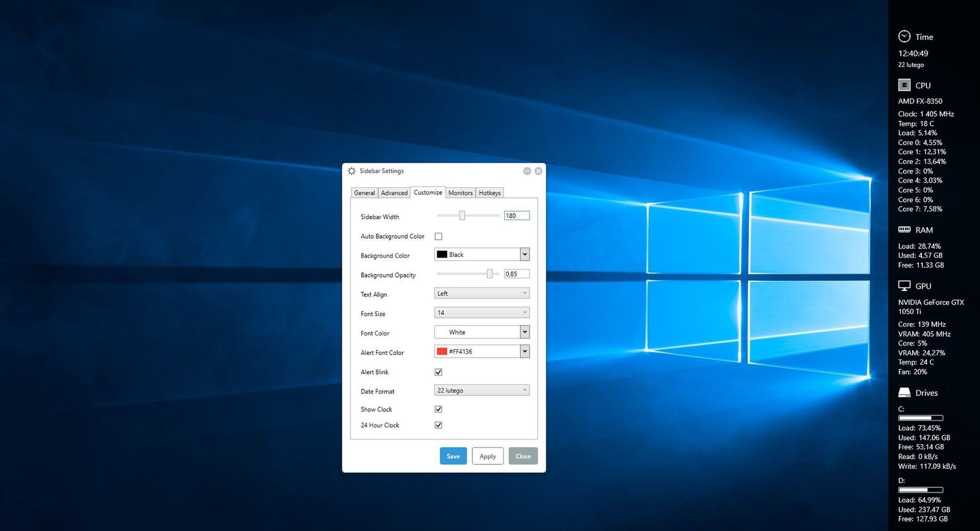Screen dimensions: 980x531
Task: Click the '22 lutego' date under the sidebar clock
Action: point(911,65)
